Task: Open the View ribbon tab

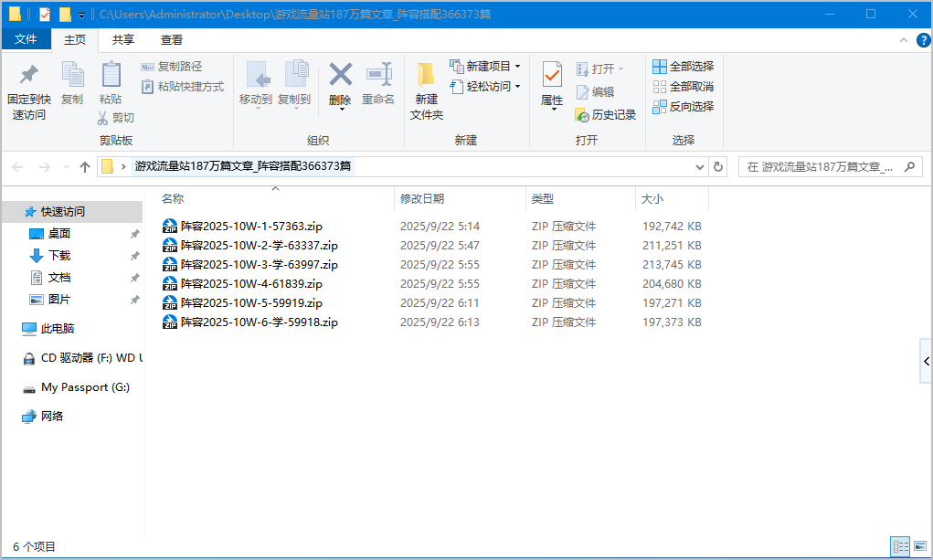Action: click(x=171, y=40)
